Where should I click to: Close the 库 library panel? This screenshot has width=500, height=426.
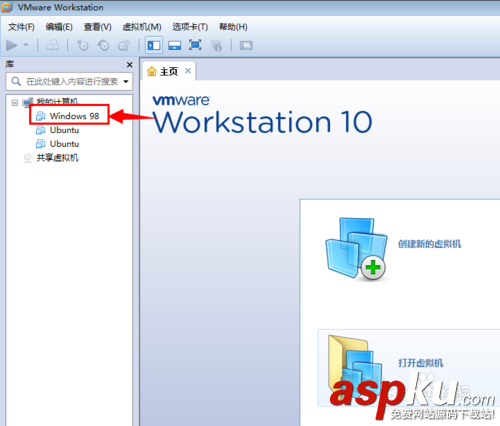(130, 65)
